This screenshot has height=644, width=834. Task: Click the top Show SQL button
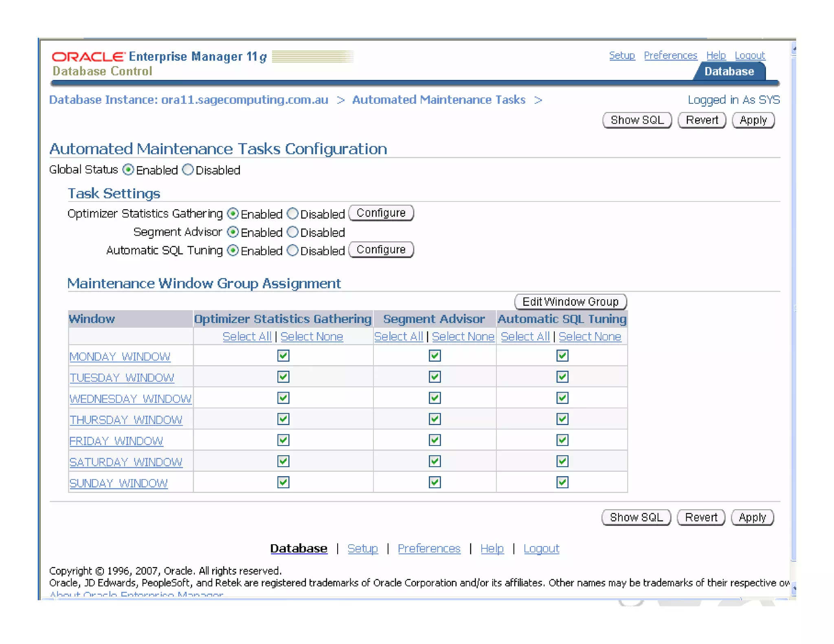636,120
